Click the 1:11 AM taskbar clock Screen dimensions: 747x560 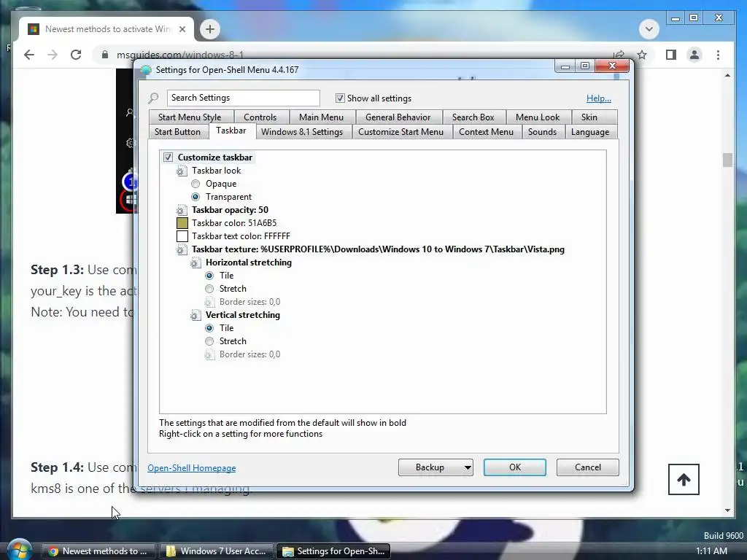[712, 551]
